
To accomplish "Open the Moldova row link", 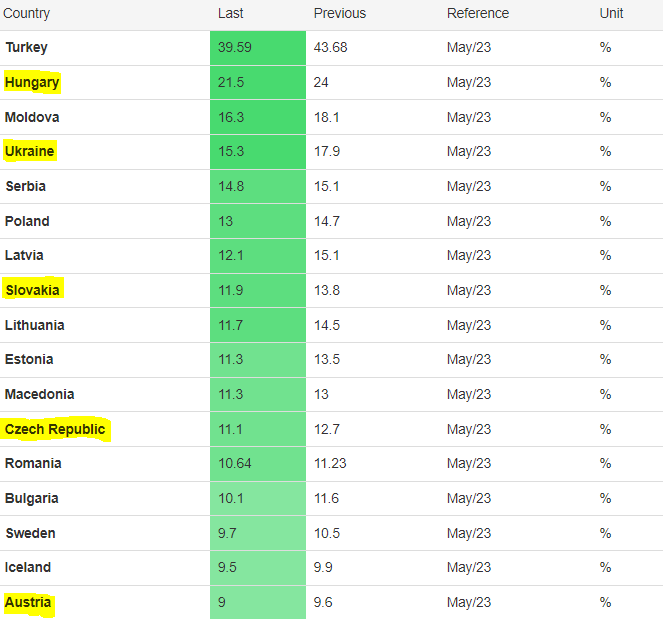I will point(32,117).
